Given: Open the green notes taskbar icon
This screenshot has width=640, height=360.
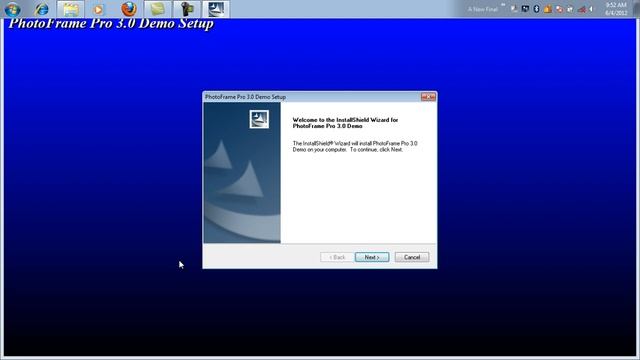Looking at the screenshot, I should click(158, 9).
